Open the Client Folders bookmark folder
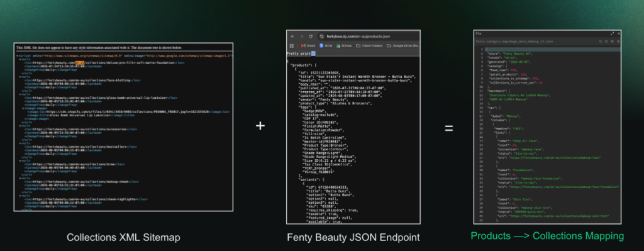The height and width of the screenshot is (251, 644). pyautogui.click(x=369, y=45)
